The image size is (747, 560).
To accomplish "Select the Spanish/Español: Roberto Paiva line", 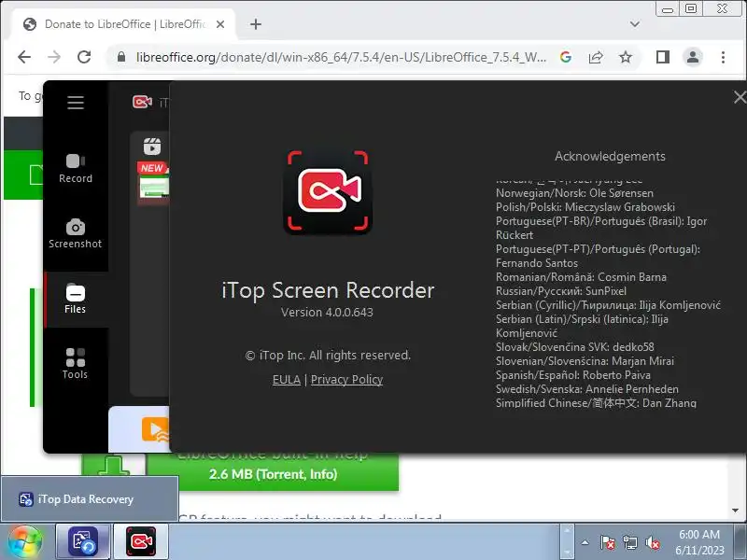I will click(573, 375).
